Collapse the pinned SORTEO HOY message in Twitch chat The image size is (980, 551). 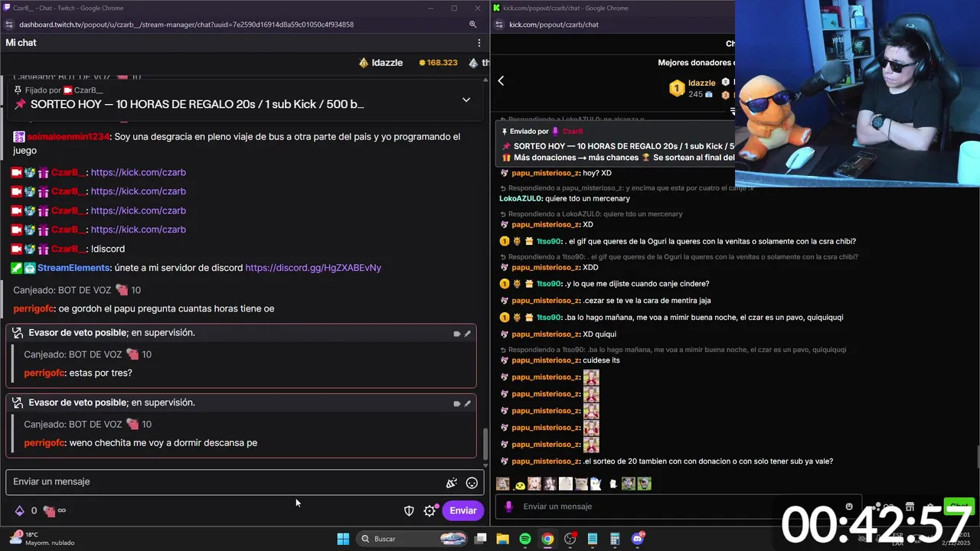click(465, 99)
